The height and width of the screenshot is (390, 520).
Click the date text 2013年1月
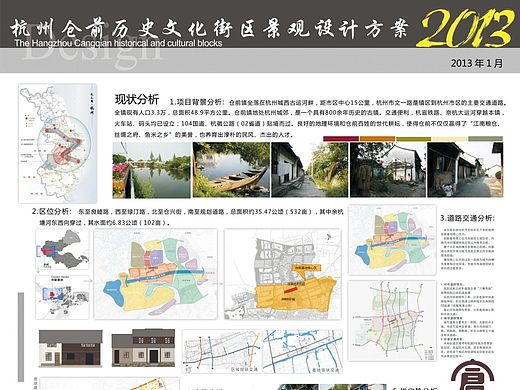pyautogui.click(x=477, y=63)
